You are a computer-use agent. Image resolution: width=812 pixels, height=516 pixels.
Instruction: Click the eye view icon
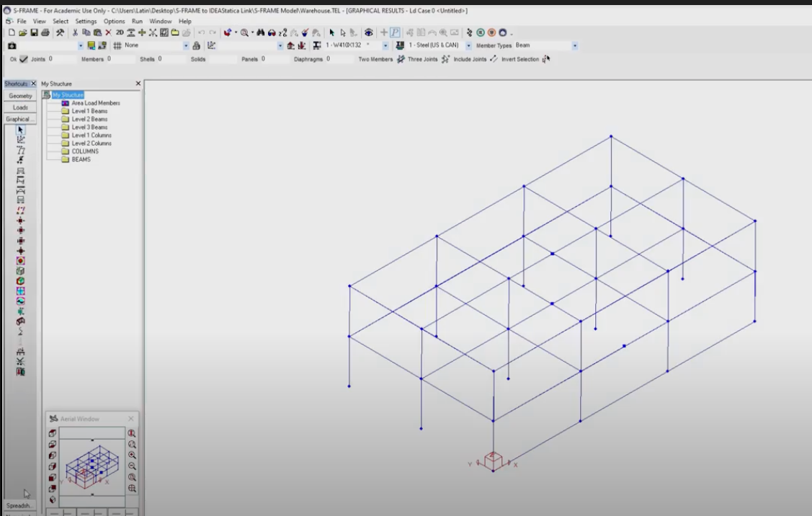click(369, 32)
